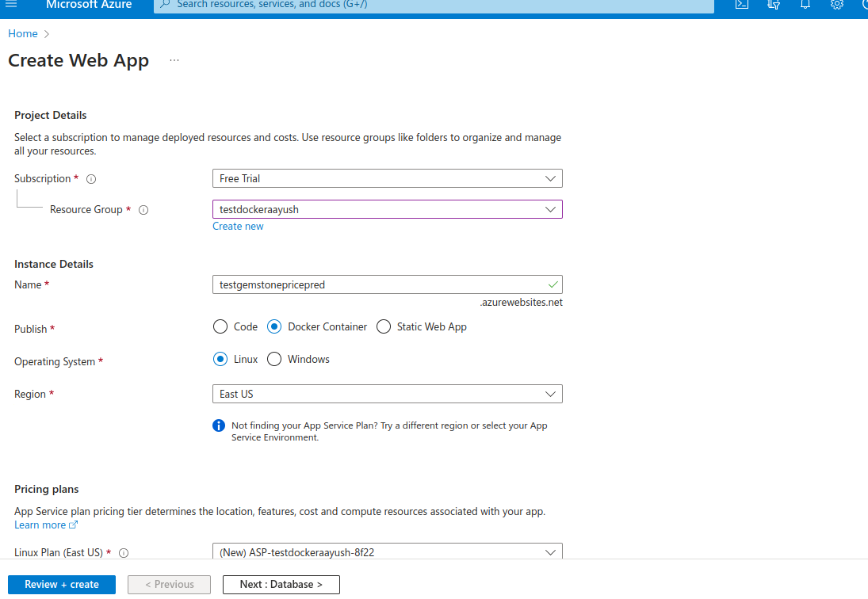Open the Region dropdown showing East US

tap(388, 395)
